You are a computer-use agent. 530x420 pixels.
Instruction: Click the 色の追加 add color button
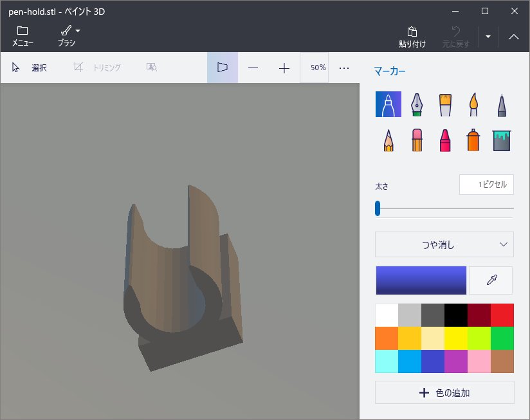click(444, 392)
